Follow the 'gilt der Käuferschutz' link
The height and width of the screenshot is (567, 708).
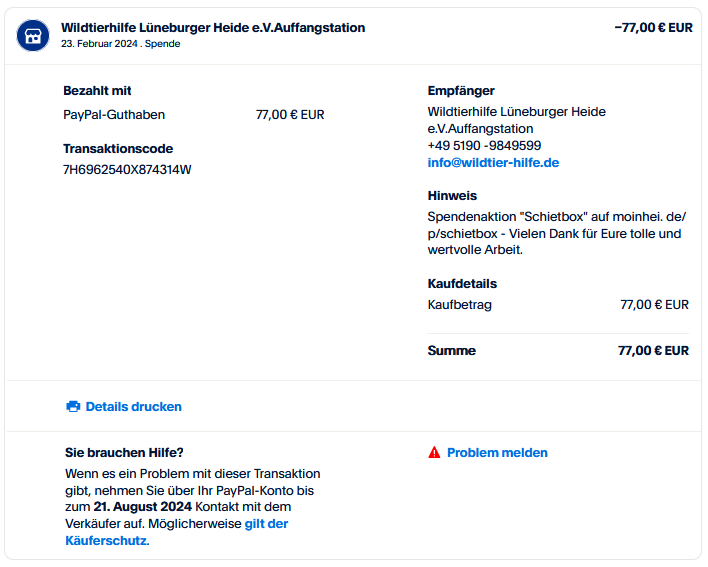pos(177,532)
